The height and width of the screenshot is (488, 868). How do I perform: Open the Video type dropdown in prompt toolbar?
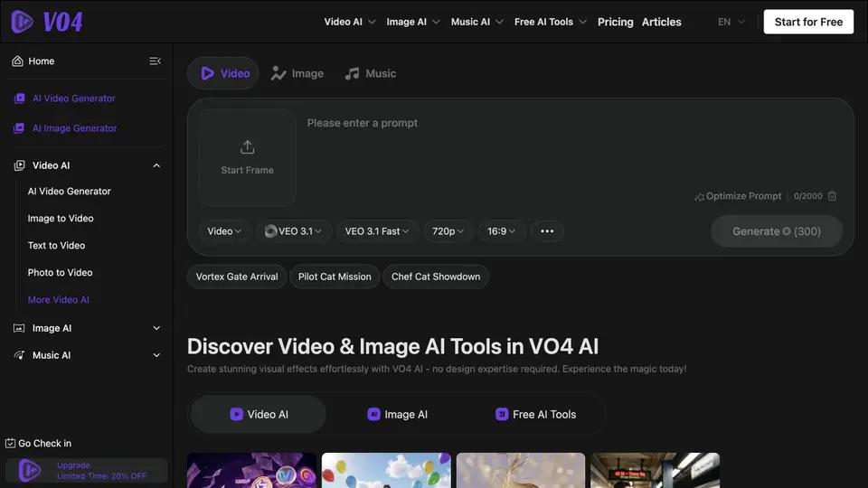click(224, 231)
